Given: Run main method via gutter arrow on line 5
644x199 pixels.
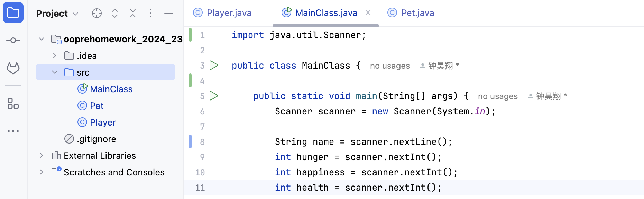Looking at the screenshot, I should pyautogui.click(x=214, y=96).
